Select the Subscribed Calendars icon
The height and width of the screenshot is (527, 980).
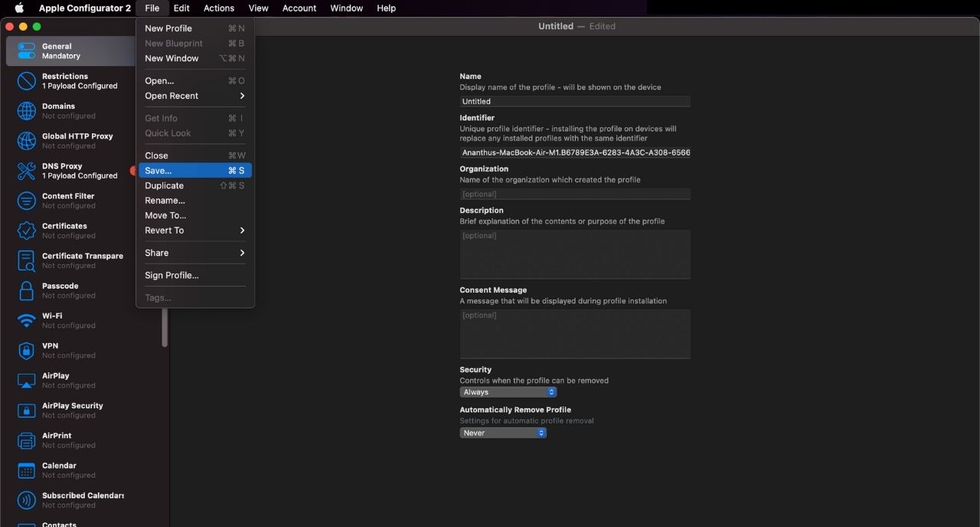pos(27,500)
